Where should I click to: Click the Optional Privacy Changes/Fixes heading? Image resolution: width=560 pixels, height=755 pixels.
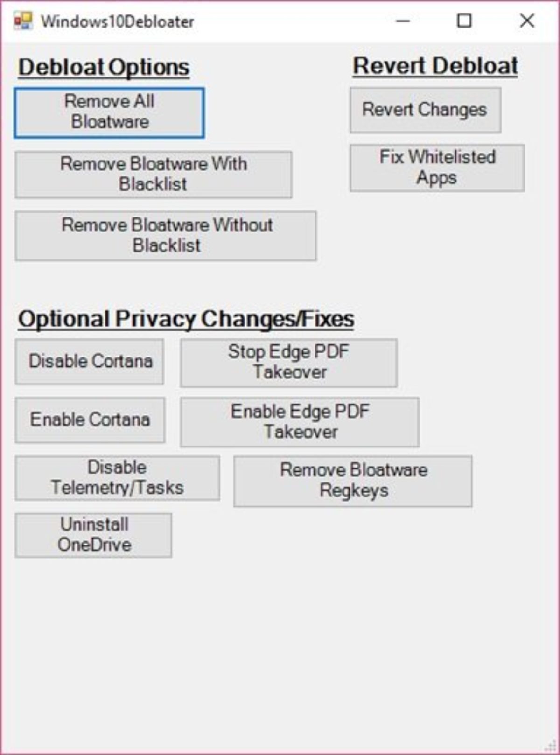coord(186,320)
